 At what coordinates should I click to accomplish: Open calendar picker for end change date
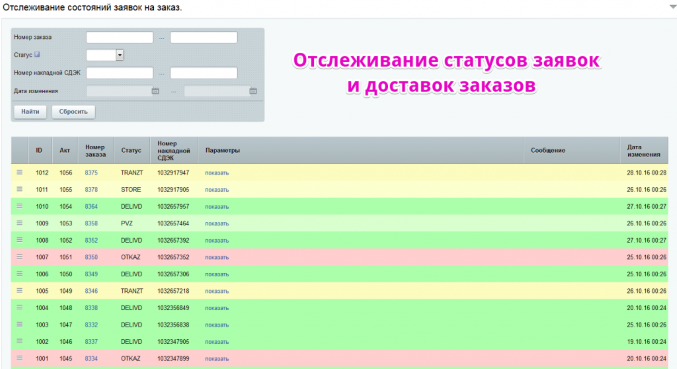click(253, 91)
